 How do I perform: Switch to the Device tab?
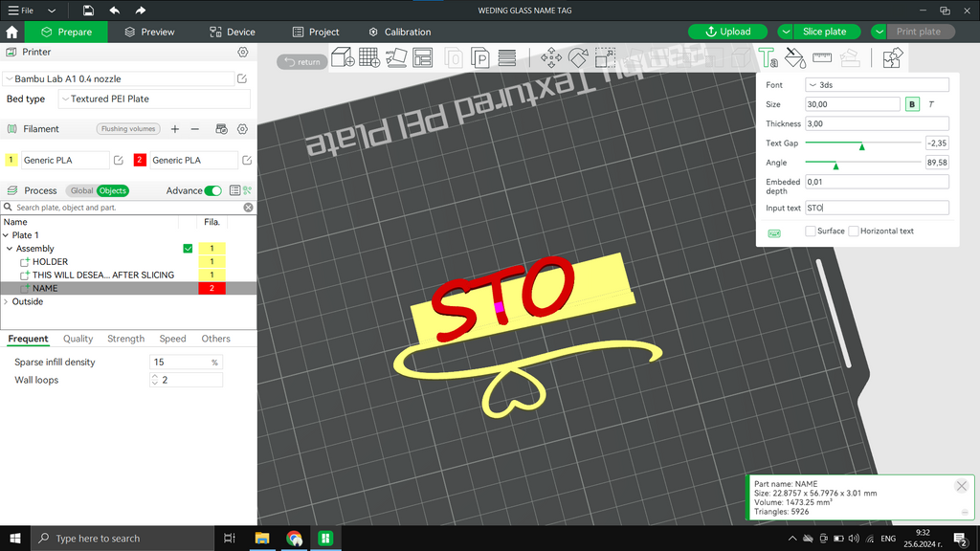click(232, 32)
